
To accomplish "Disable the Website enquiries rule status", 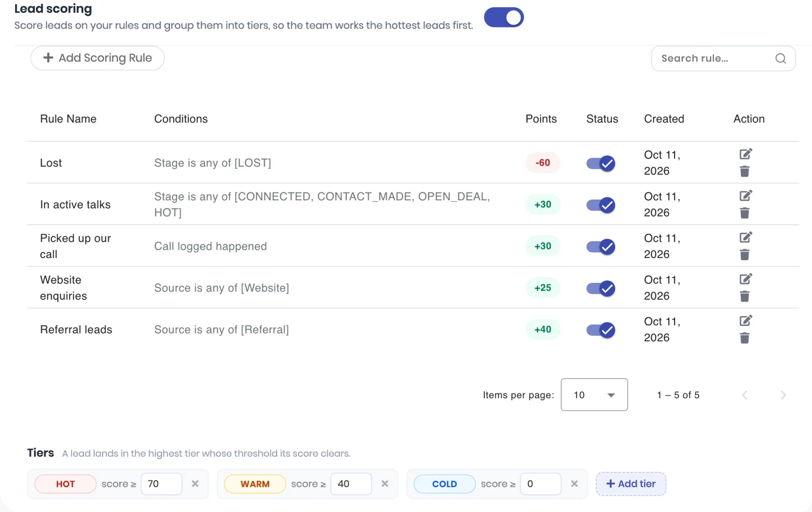I will (601, 288).
